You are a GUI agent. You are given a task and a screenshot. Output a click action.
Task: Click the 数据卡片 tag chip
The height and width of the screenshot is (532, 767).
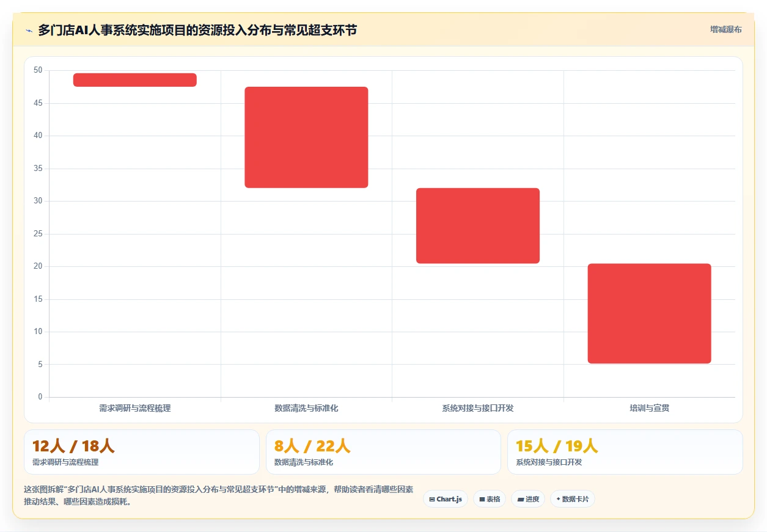573,499
